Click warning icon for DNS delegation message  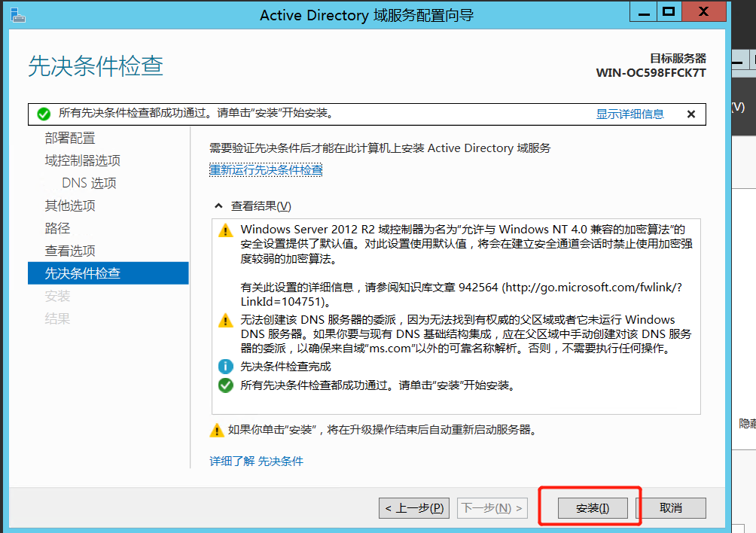coord(225,321)
